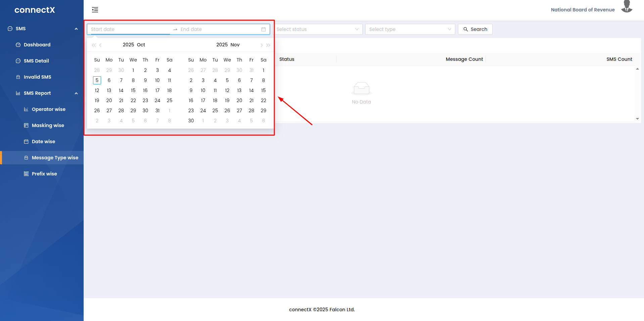Advance to next month in calendar
The width and height of the screenshot is (644, 321).
(x=262, y=45)
